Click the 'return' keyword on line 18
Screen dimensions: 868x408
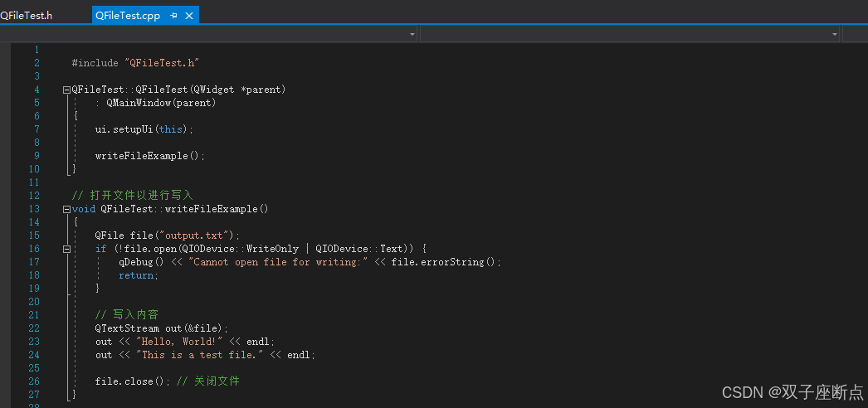135,275
